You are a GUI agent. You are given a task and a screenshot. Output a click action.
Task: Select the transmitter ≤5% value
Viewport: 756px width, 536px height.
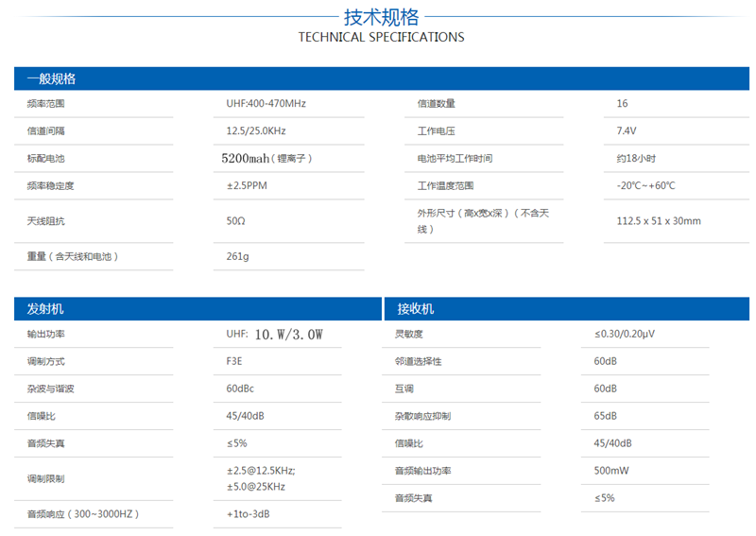click(x=237, y=444)
